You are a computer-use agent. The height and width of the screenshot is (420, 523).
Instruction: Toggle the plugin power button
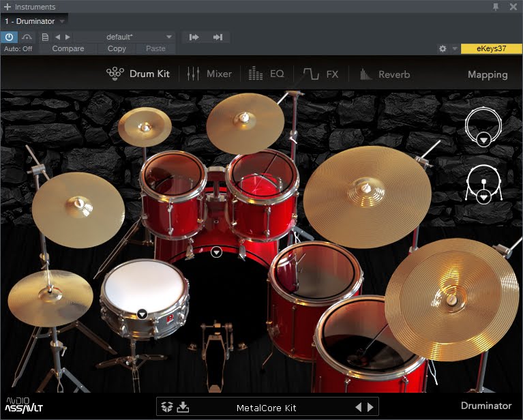9,37
